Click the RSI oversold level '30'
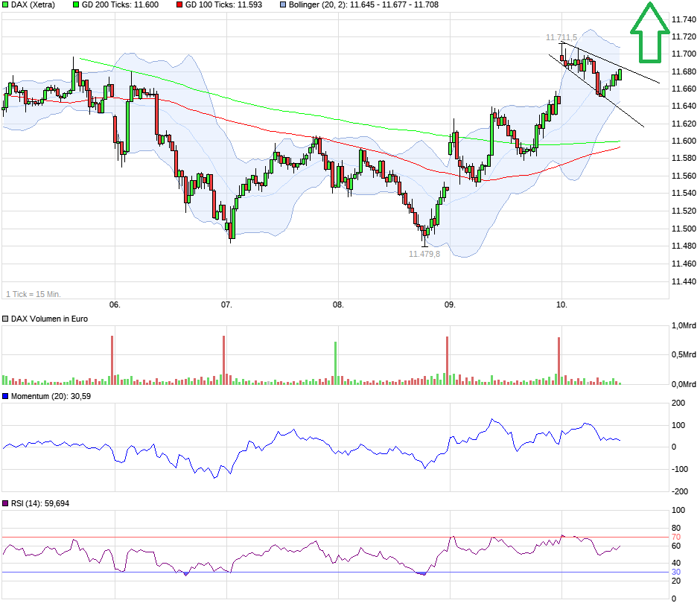The height and width of the screenshot is (606, 700). click(676, 572)
